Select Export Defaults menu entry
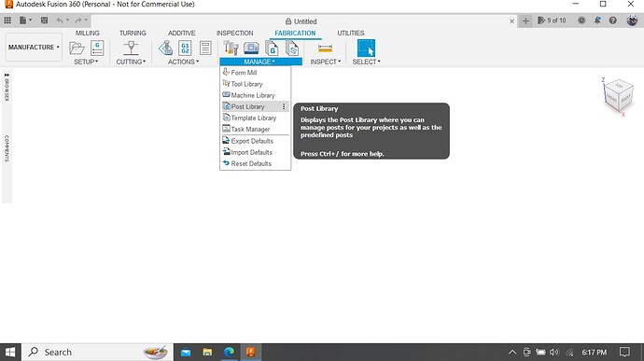This screenshot has width=644, height=361. [252, 141]
